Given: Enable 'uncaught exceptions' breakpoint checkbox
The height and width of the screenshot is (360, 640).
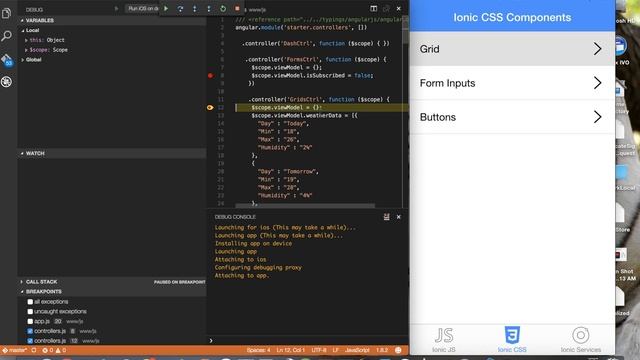Looking at the screenshot, I should click(30, 311).
